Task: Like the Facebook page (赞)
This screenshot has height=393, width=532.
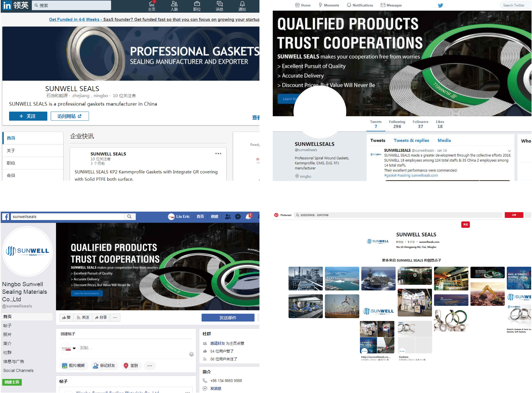Action: tap(66, 318)
